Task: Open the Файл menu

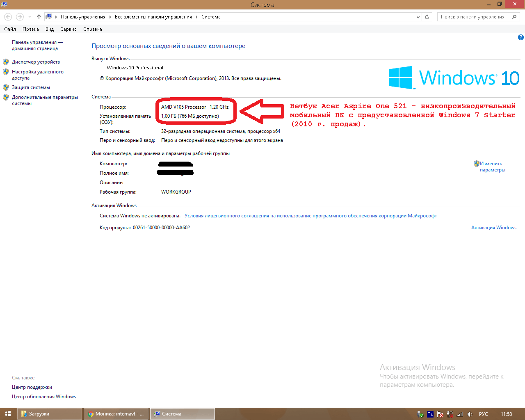Action: click(x=10, y=29)
